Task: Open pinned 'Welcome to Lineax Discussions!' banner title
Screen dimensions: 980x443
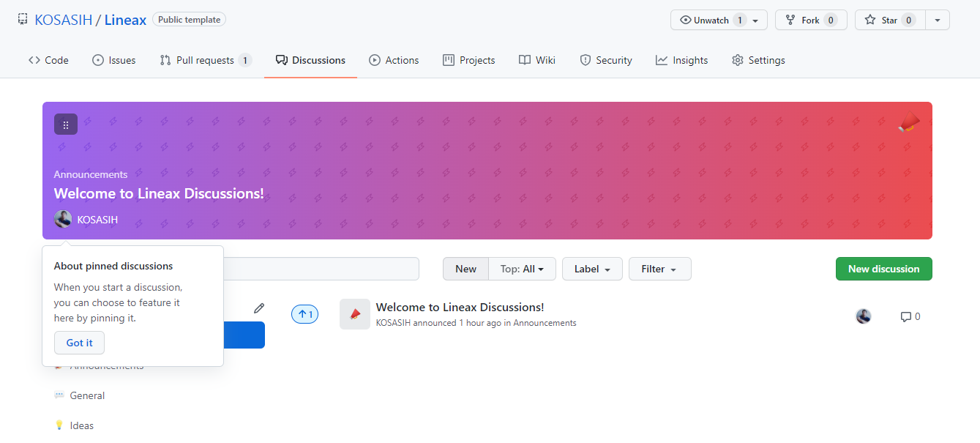Action: pyautogui.click(x=159, y=194)
